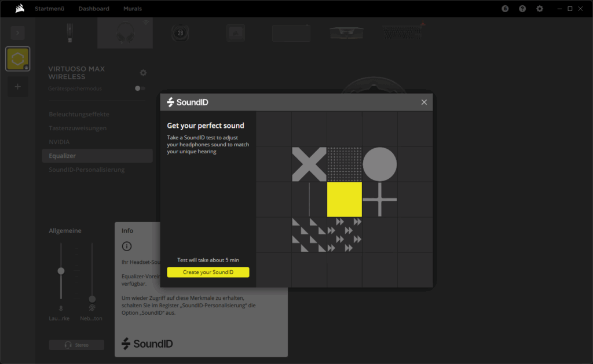The image size is (593, 364).
Task: Select the headset device thumbnail
Action: tap(125, 33)
